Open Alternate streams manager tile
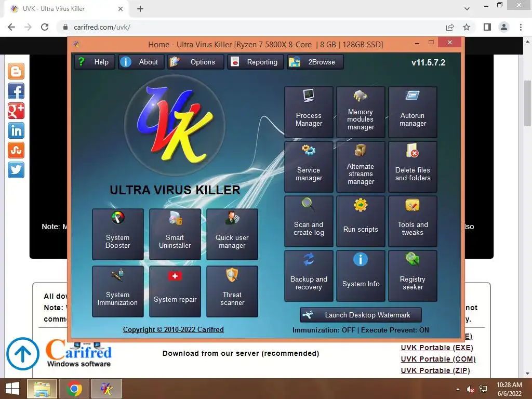Image resolution: width=532 pixels, height=399 pixels. 361,167
